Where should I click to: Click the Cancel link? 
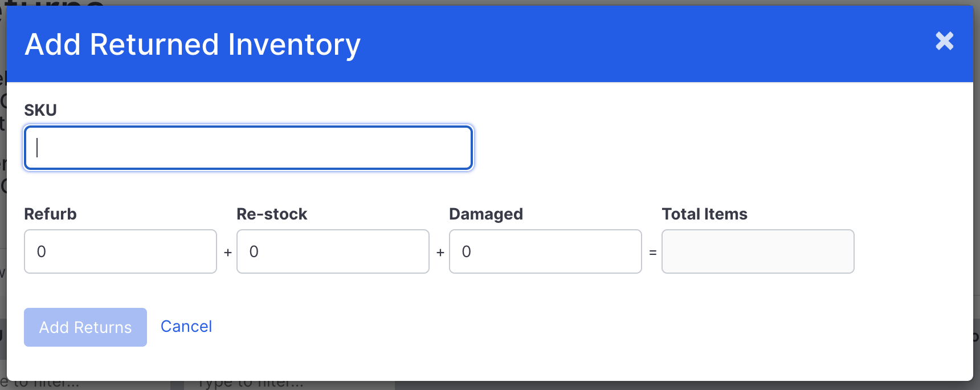pos(186,326)
